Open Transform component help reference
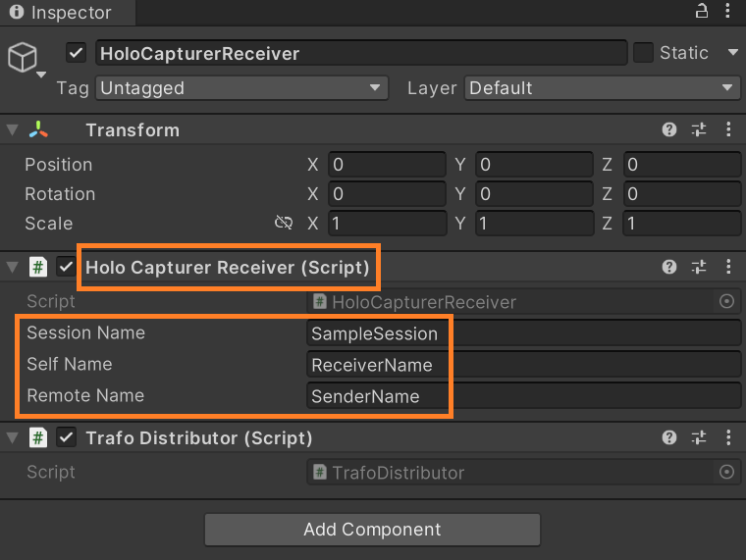 tap(669, 129)
